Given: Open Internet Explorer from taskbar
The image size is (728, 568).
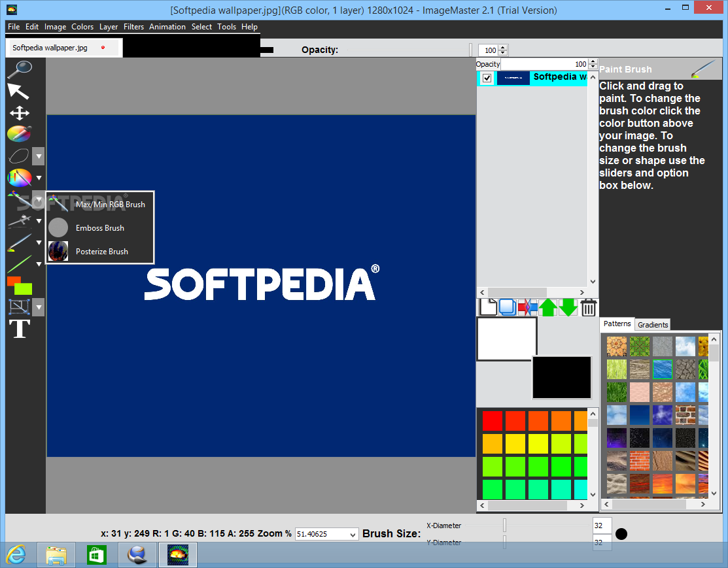Looking at the screenshot, I should 17,554.
